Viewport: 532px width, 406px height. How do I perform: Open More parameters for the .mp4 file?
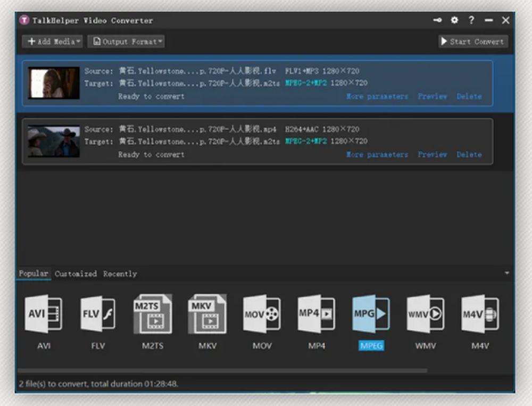[x=377, y=154]
